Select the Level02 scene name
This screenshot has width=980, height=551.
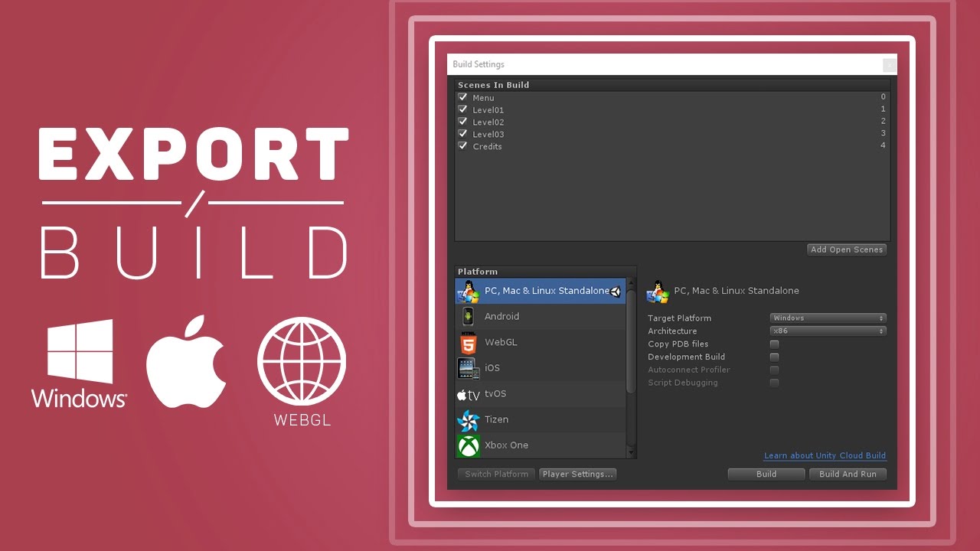click(x=488, y=122)
